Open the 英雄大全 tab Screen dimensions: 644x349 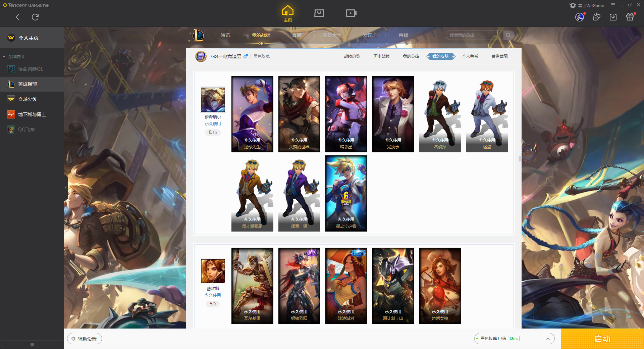332,35
